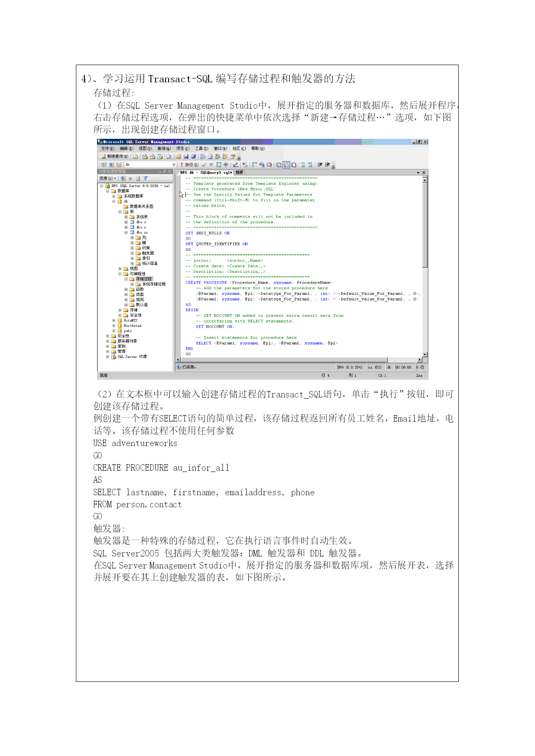Expand the dbo.c table node

(126, 222)
